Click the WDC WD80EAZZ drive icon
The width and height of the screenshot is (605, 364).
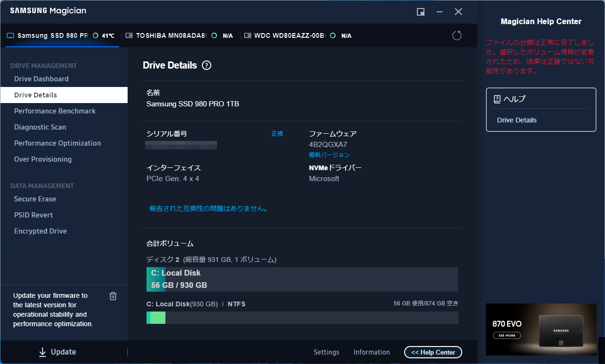click(248, 35)
